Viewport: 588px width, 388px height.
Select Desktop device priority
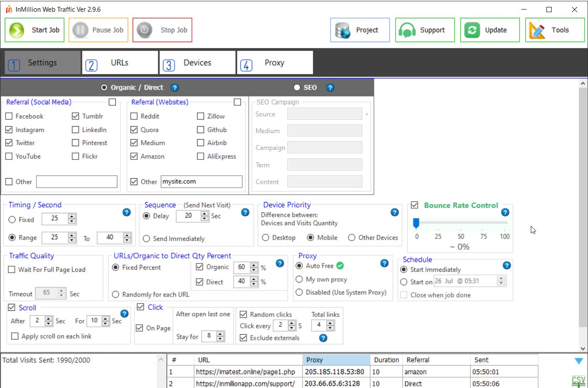tap(265, 238)
